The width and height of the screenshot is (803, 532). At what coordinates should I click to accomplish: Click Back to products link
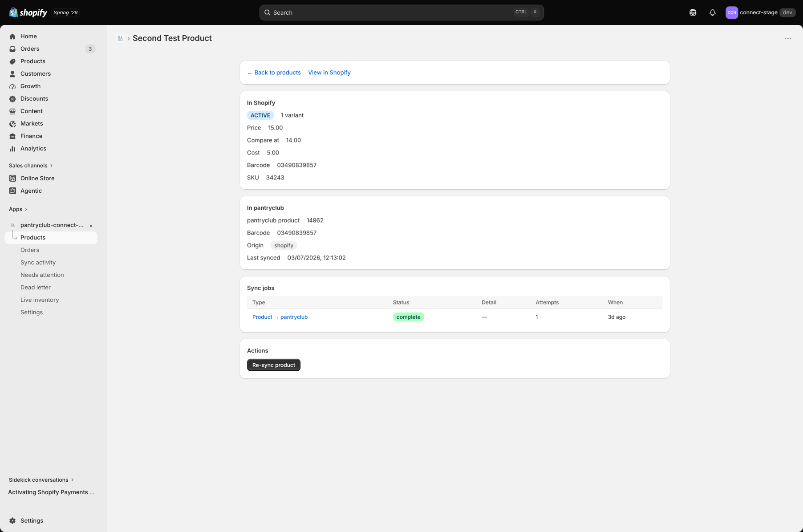(x=274, y=73)
